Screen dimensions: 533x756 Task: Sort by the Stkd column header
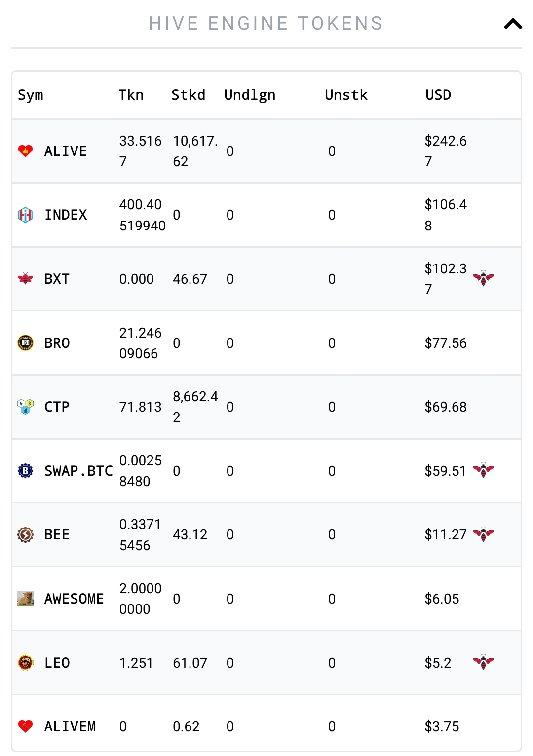pyautogui.click(x=189, y=95)
